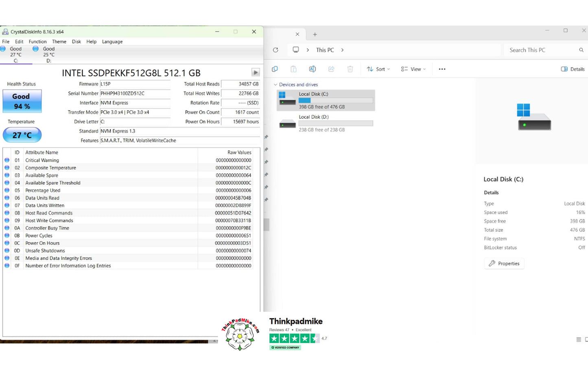Screen dimensions: 588x369
Task: Add a new File Explorer tab
Action: pyautogui.click(x=315, y=35)
